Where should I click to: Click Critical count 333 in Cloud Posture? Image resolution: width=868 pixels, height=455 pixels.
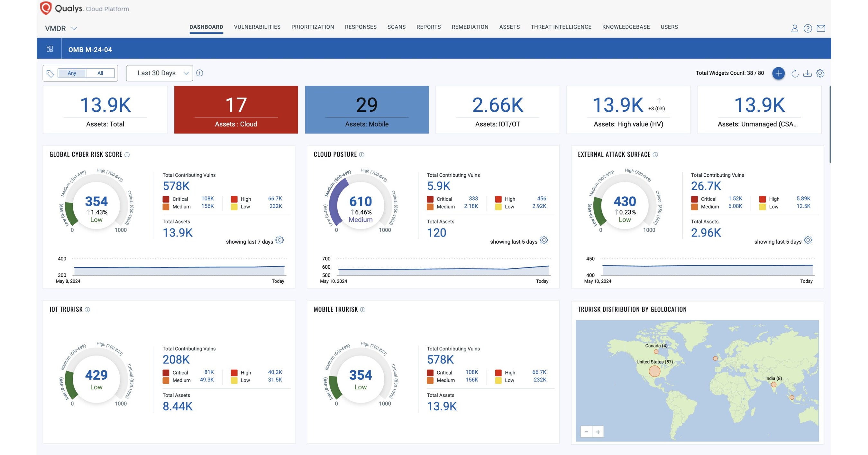473,199
